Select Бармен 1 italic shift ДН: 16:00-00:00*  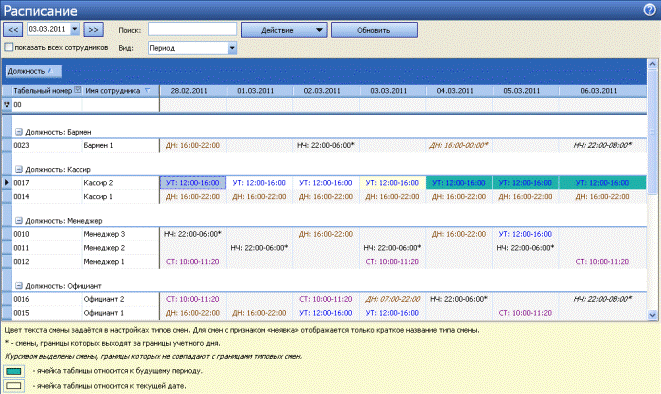[459, 145]
